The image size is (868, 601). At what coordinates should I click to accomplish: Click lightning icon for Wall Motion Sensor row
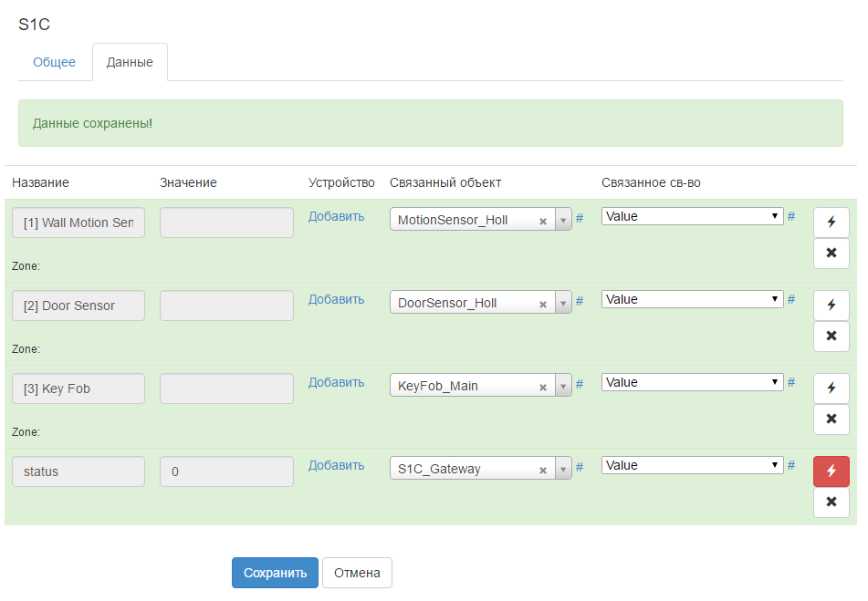tap(831, 223)
